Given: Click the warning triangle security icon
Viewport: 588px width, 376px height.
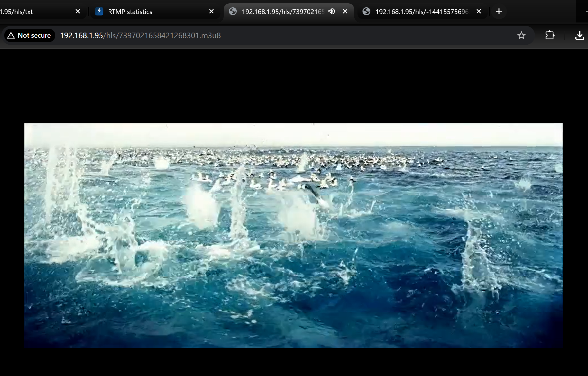Looking at the screenshot, I should pyautogui.click(x=11, y=35).
